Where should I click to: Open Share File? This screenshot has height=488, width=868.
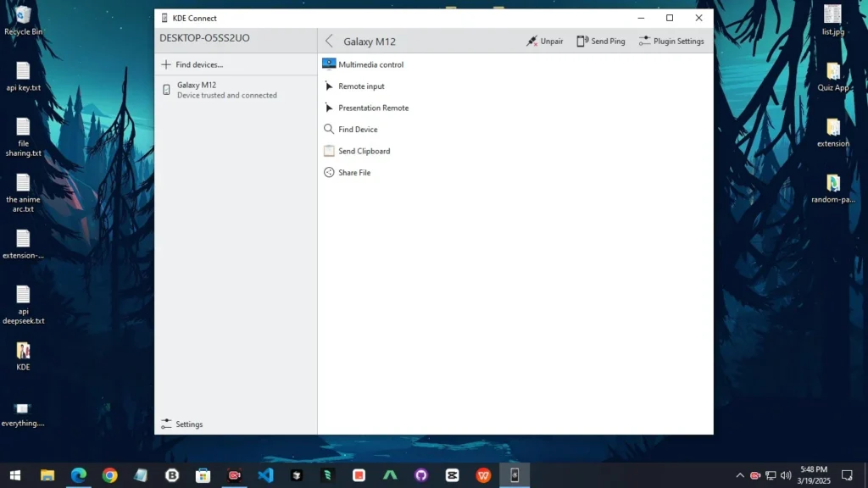point(347,172)
